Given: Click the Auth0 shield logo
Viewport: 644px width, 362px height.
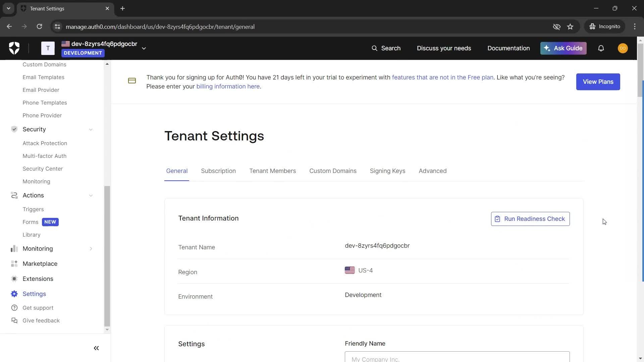Looking at the screenshot, I should [14, 48].
